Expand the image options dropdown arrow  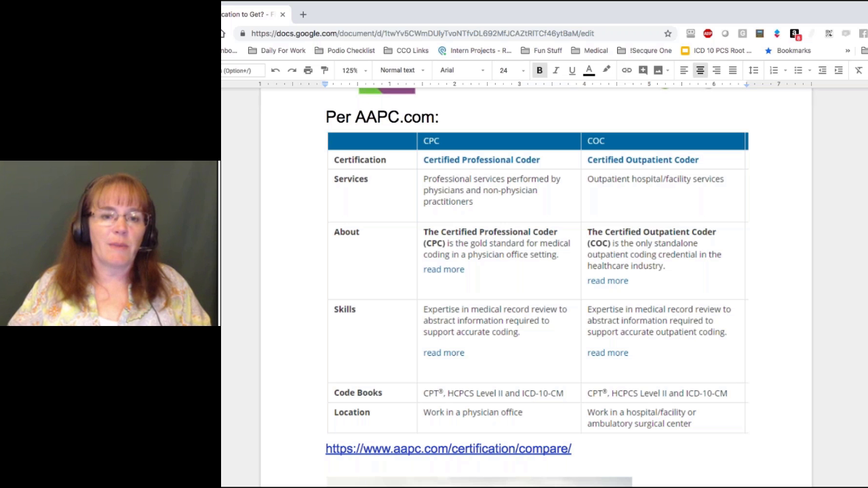pos(668,70)
